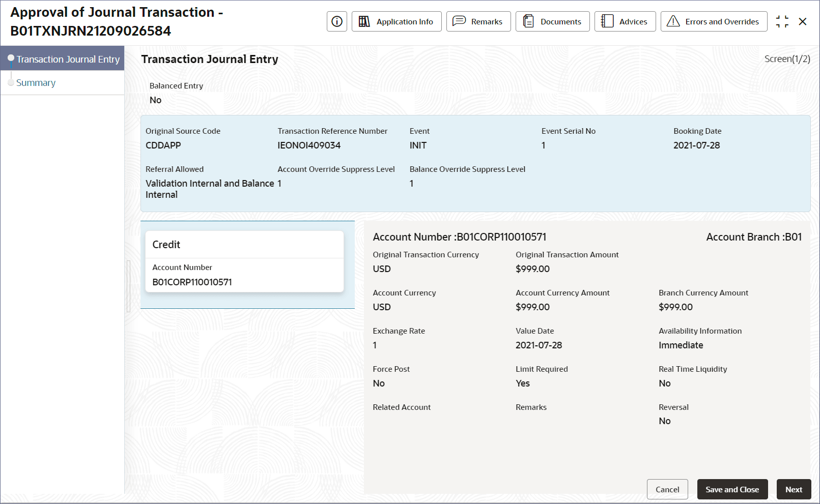Click the Balanced Entry No value

click(x=155, y=100)
